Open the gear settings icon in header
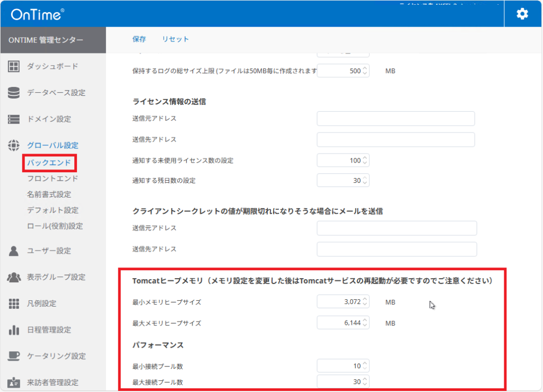 pyautogui.click(x=522, y=14)
